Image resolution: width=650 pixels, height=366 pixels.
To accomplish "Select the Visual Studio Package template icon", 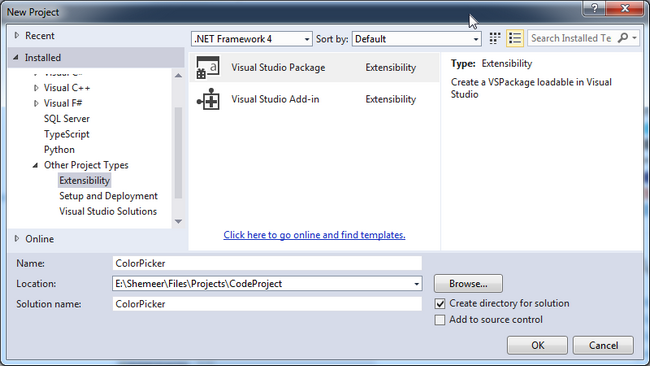I will tap(208, 68).
